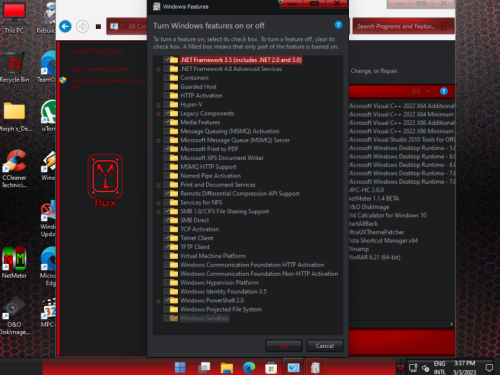The width and height of the screenshot is (500, 375).
Task: Open the notification center icon
Action: (x=489, y=368)
